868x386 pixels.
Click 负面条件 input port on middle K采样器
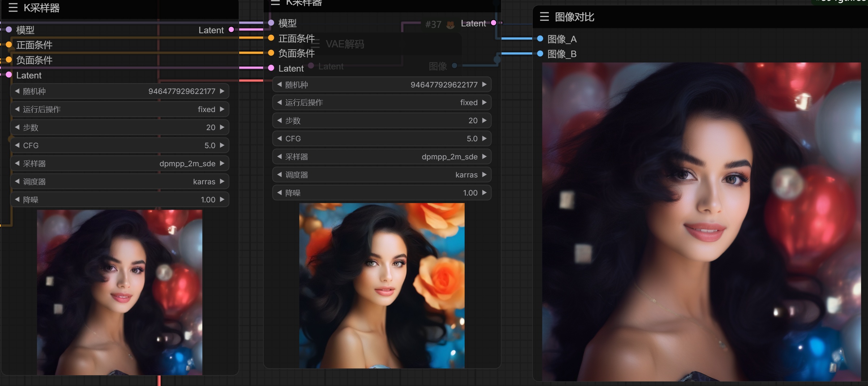pos(271,53)
